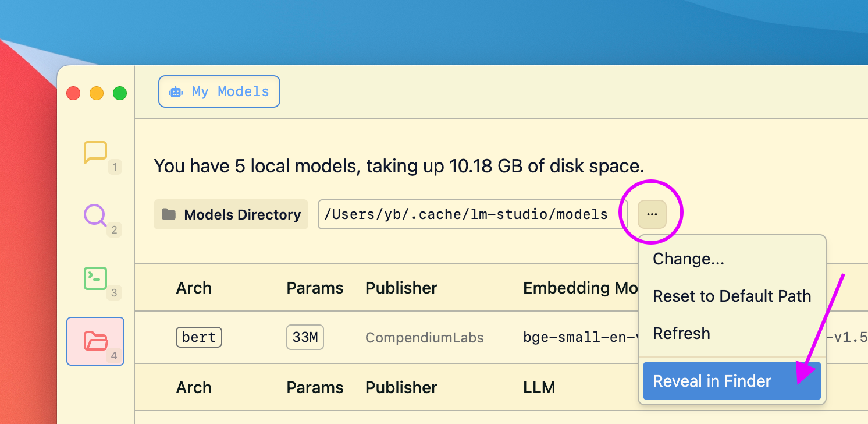This screenshot has height=424, width=868.
Task: Click the My Models tab with robot icon
Action: click(x=219, y=91)
